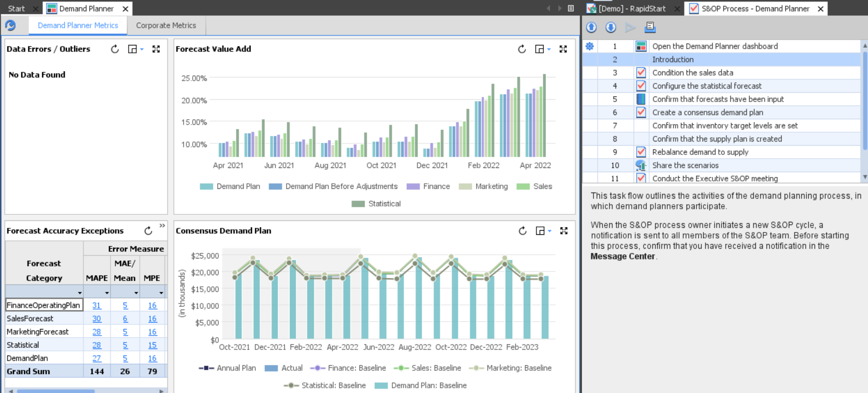The height and width of the screenshot is (393, 868).
Task: Go to previous tab with left arrow
Action: click(x=548, y=8)
